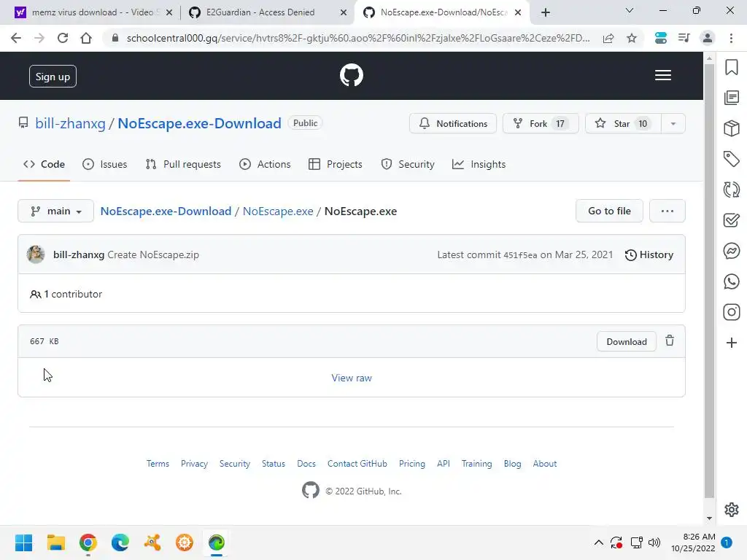This screenshot has height=560, width=747.
Task: Click the footer GitHub logo icon
Action: tap(311, 490)
